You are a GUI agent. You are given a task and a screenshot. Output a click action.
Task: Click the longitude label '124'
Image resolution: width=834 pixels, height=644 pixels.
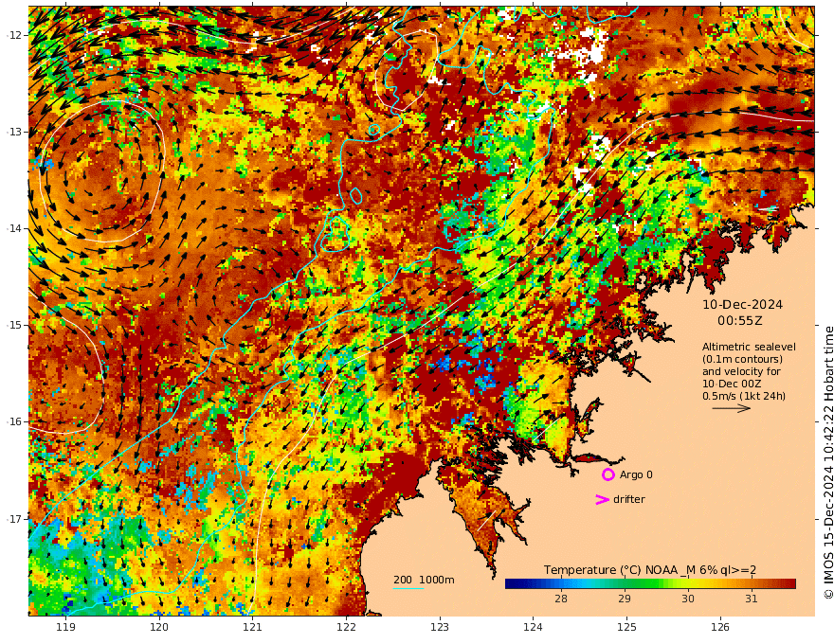pyautogui.click(x=533, y=628)
